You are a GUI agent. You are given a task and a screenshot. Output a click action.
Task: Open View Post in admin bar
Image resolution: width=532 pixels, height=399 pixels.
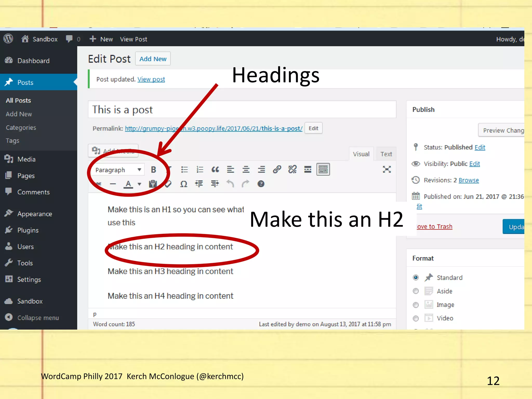coord(134,39)
